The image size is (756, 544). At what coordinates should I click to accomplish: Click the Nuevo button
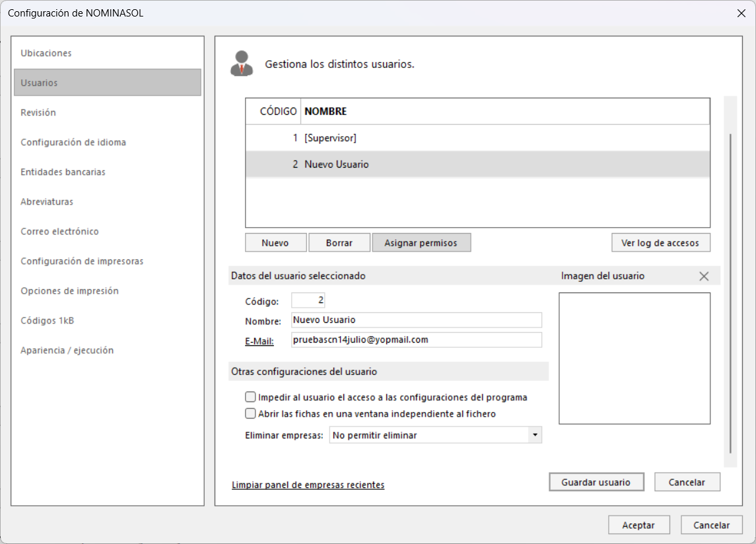coord(275,242)
